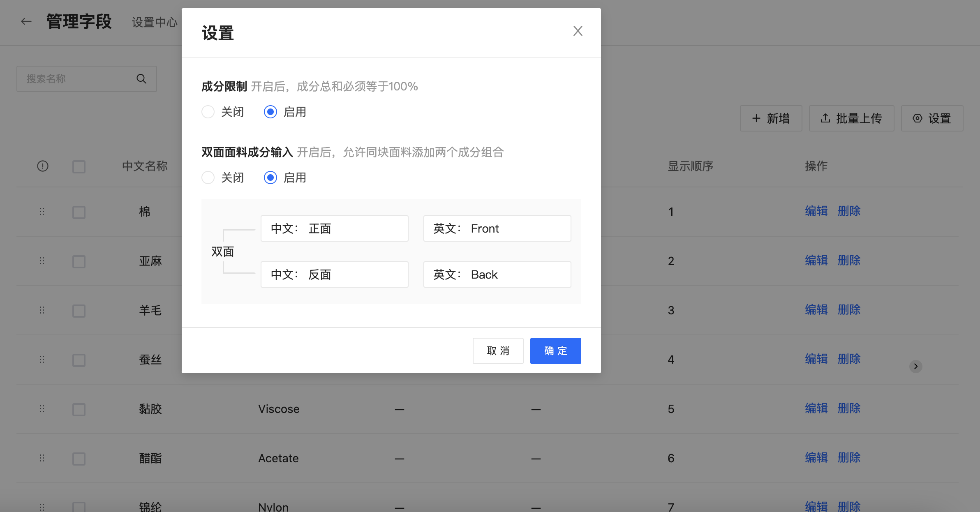Toggle the select-all checkbox in table header

[x=79, y=166]
